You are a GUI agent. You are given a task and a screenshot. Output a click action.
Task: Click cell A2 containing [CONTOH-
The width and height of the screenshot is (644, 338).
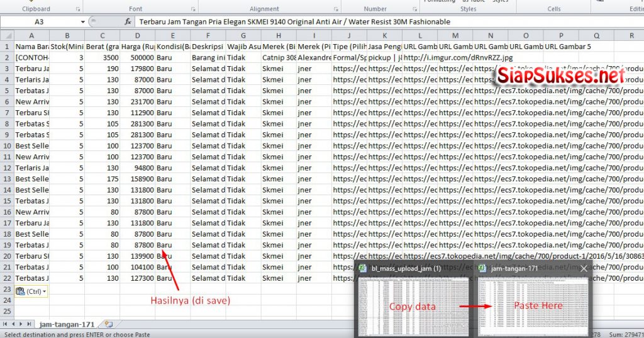(x=31, y=57)
